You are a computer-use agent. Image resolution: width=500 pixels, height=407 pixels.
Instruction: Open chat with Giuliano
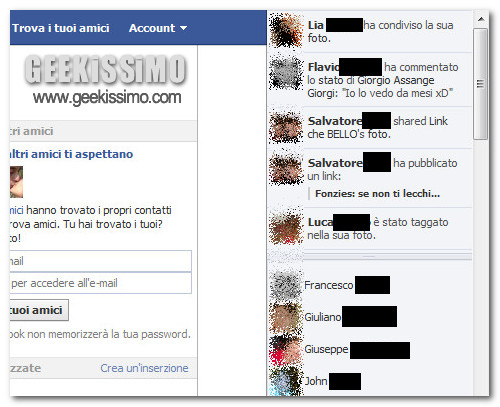(x=333, y=317)
